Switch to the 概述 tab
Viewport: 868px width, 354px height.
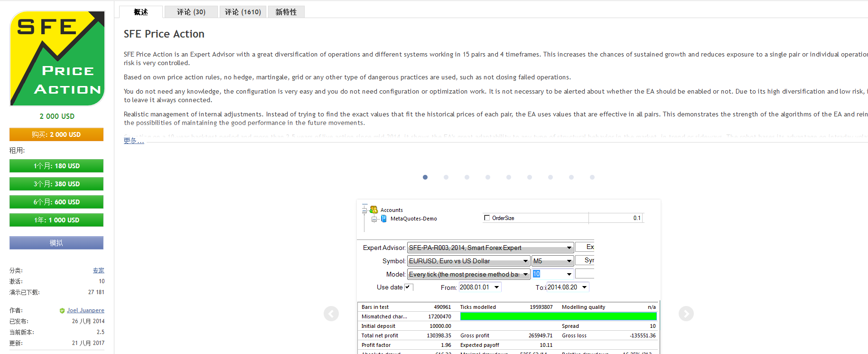[x=141, y=12]
